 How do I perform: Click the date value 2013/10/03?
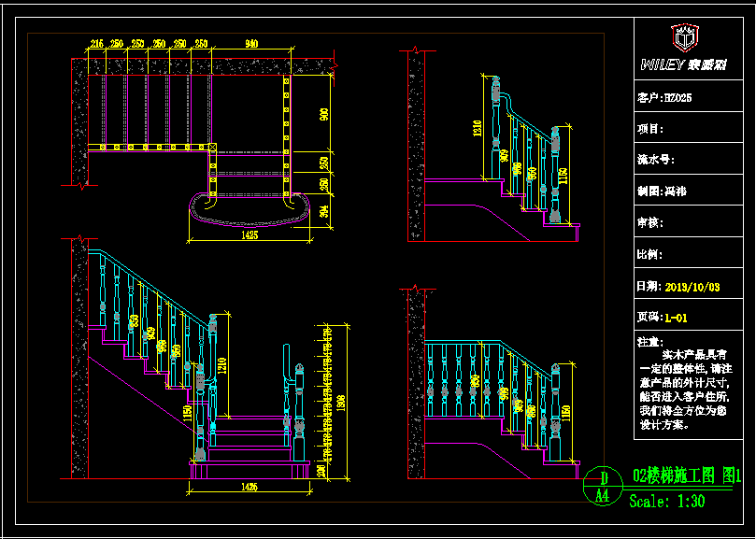pyautogui.click(x=692, y=286)
